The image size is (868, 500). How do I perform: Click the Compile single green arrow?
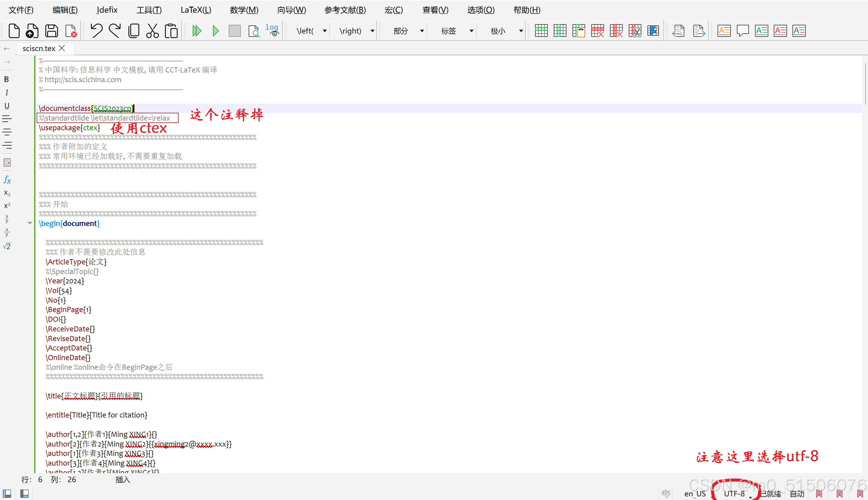point(216,31)
